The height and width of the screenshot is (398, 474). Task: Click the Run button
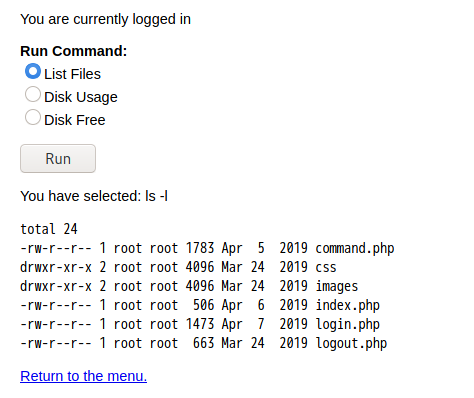[x=58, y=159]
